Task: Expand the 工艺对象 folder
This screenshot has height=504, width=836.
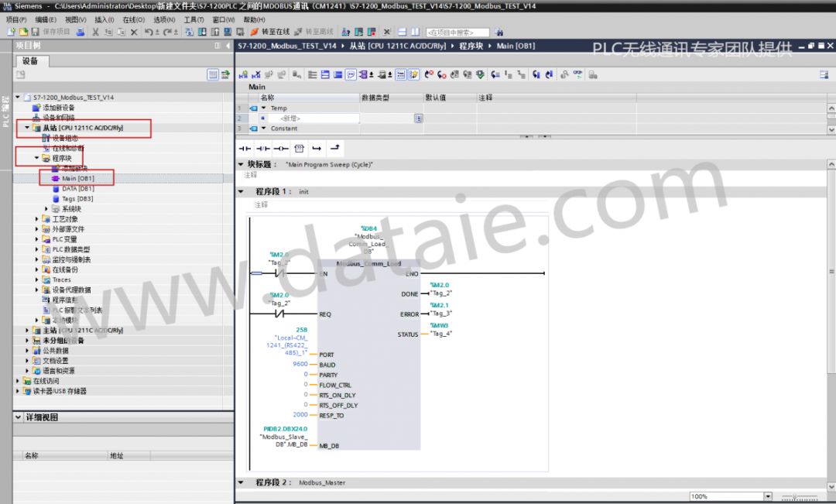Action: 37,219
